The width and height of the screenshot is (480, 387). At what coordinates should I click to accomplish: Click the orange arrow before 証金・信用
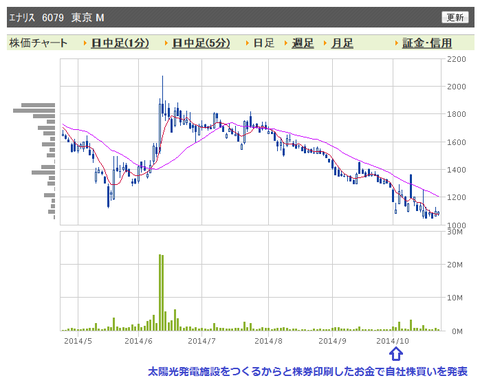(x=396, y=43)
